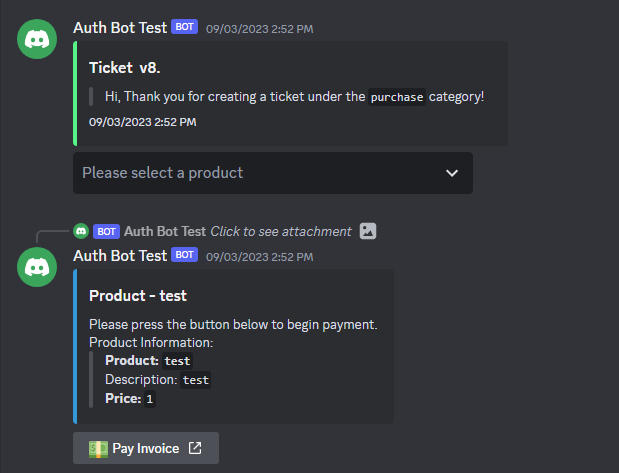Click the chevron arrow of the product selector
Screen dimensions: 619x473
click(452, 173)
